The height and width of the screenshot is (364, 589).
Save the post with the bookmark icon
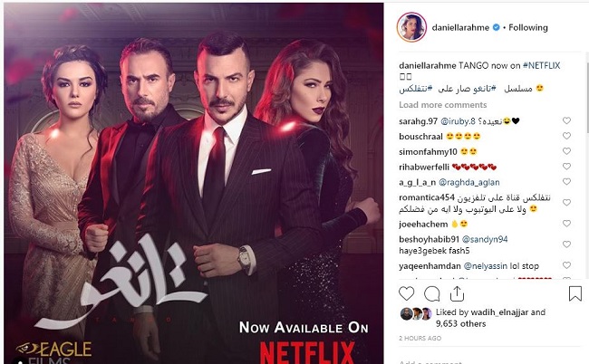(575, 293)
